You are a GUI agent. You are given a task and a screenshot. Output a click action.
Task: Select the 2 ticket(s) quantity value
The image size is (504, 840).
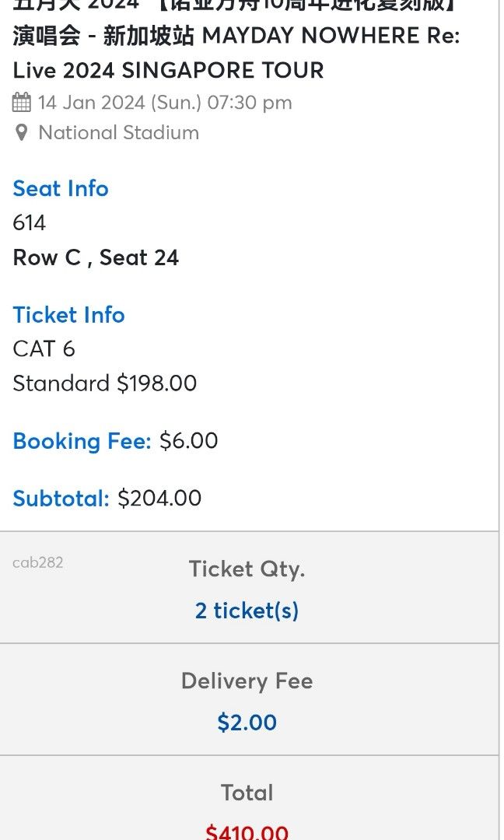pyautogui.click(x=247, y=611)
